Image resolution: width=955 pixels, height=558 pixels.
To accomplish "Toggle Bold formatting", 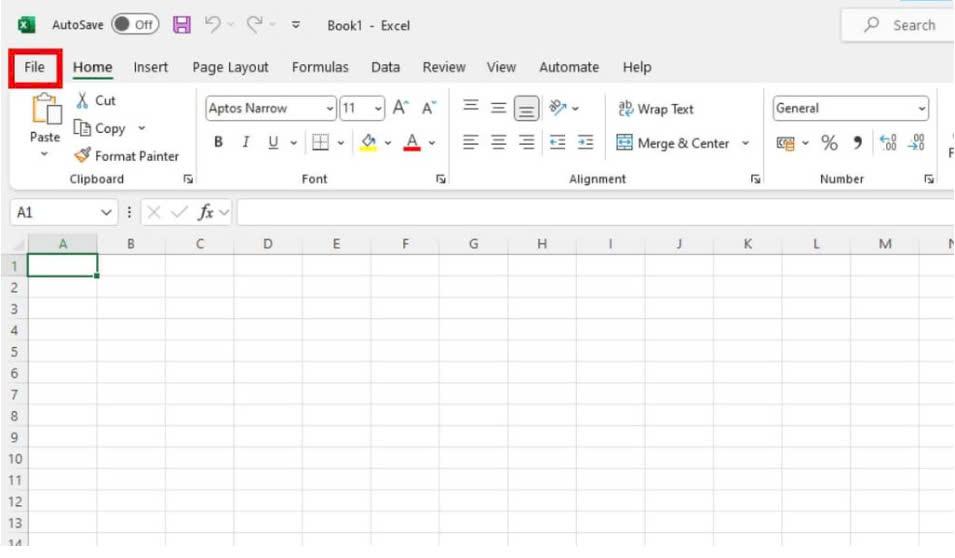I will (x=218, y=143).
